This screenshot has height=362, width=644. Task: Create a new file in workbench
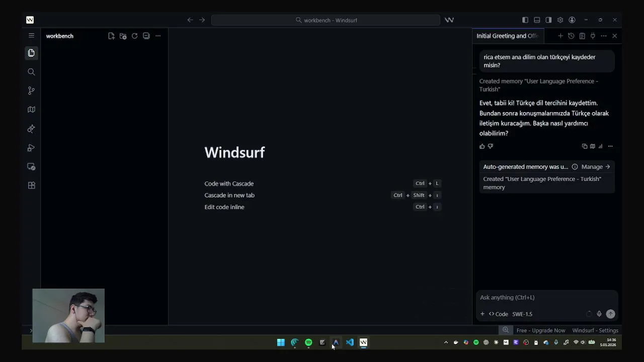click(111, 36)
